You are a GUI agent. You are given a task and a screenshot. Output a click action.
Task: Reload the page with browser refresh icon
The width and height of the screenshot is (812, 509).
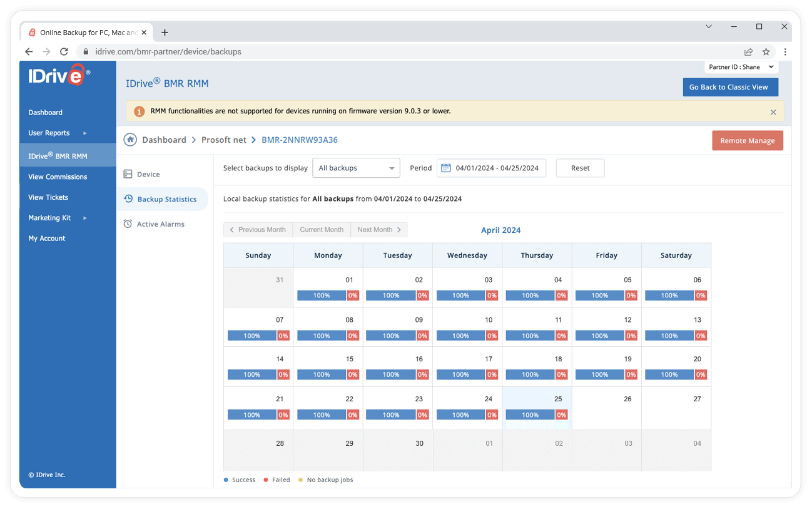[64, 52]
